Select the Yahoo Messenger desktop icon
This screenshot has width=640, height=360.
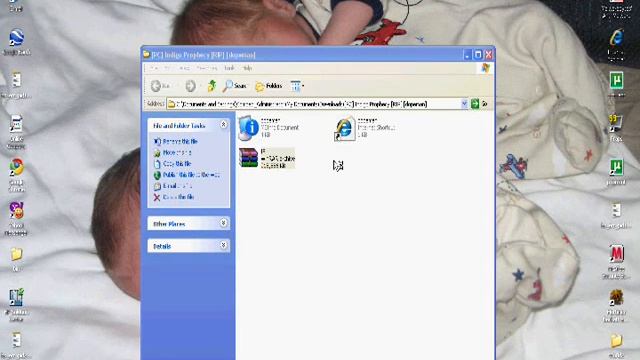[x=16, y=218]
